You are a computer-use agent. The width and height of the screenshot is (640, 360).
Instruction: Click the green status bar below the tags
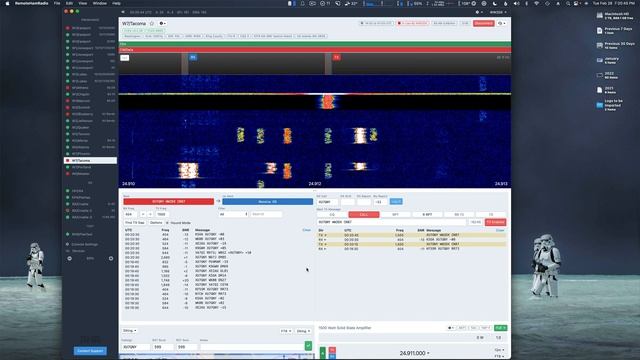pyautogui.click(x=315, y=44)
